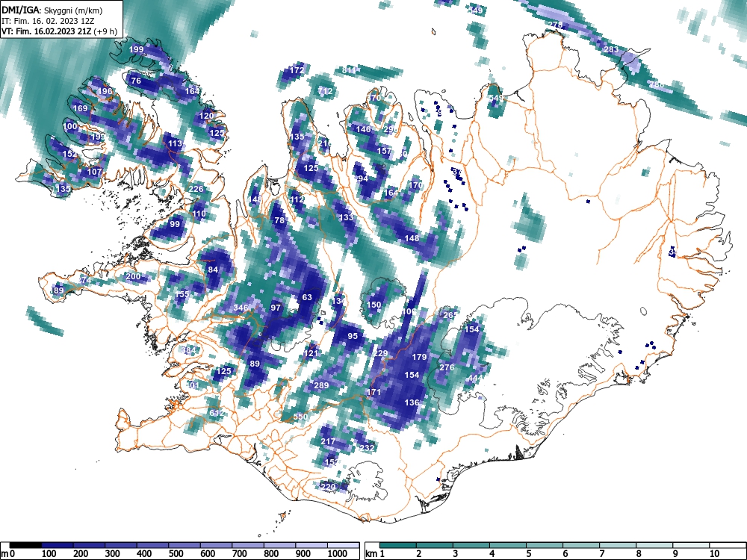This screenshot has height=560, width=747.
Task: Click the DMI/IGA Skyggni (m/km) title
Action: click(52, 10)
